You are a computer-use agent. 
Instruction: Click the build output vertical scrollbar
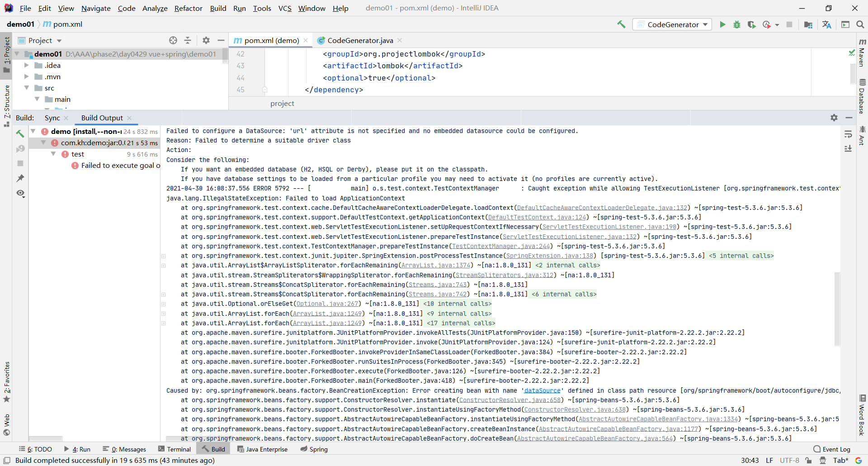[837, 309]
